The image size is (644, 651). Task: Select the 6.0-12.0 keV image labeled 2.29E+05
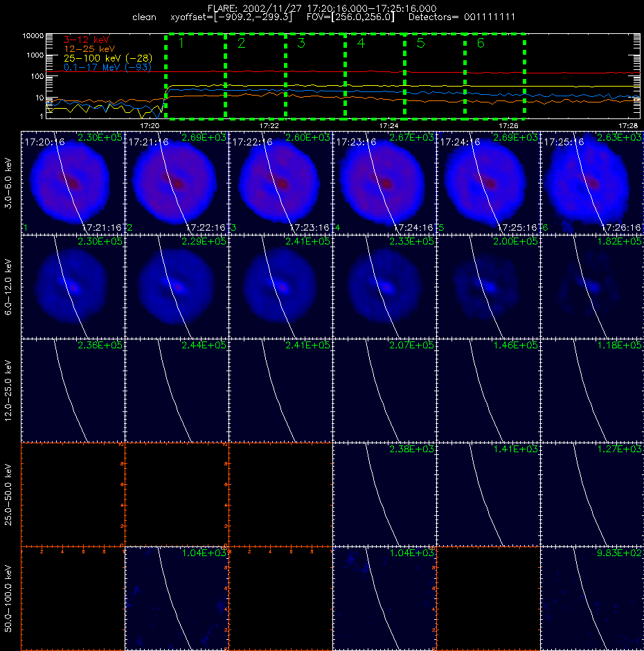pos(177,287)
